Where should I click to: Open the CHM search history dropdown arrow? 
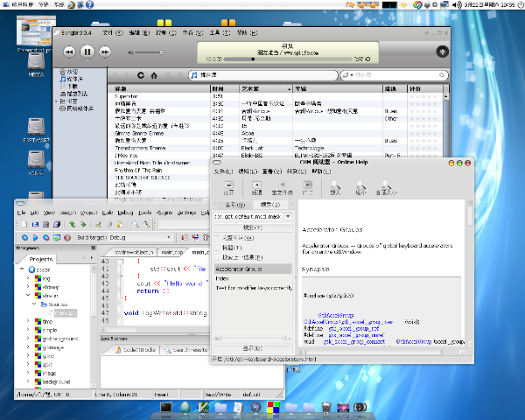(288, 217)
